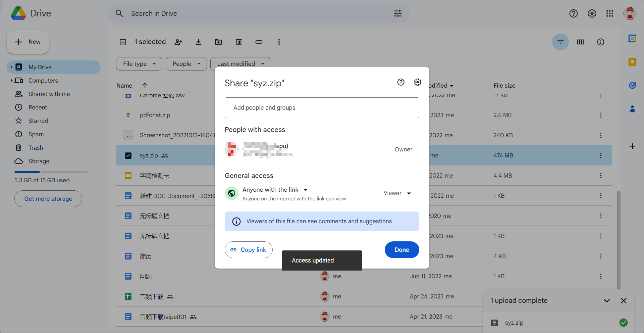Switch to grid layout view
The width and height of the screenshot is (644, 333).
click(x=580, y=42)
